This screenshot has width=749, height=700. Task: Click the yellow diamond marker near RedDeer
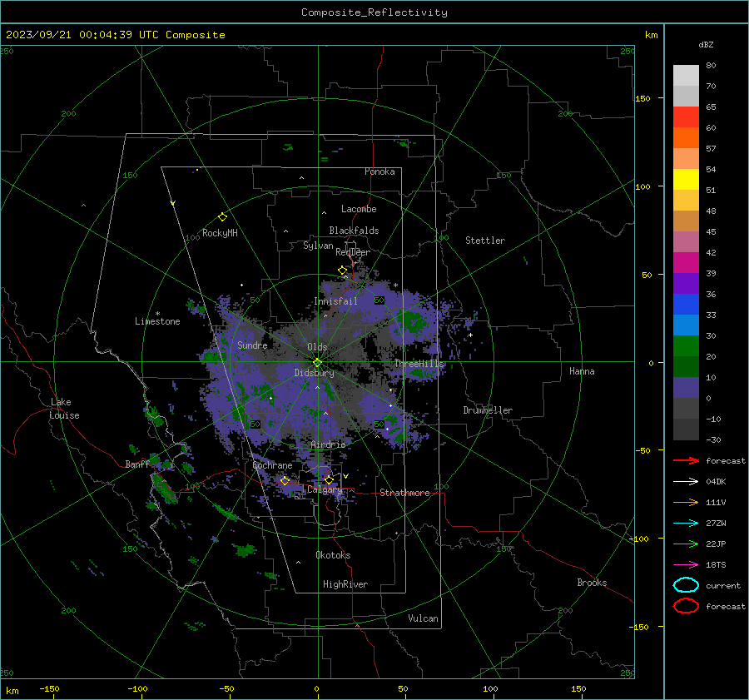[342, 271]
